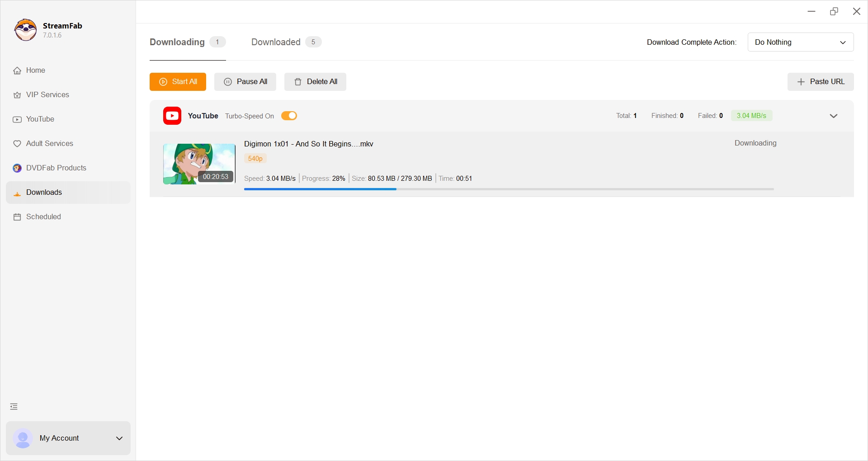868x461 pixels.
Task: Select DVDFab Products in the sidebar
Action: point(56,168)
